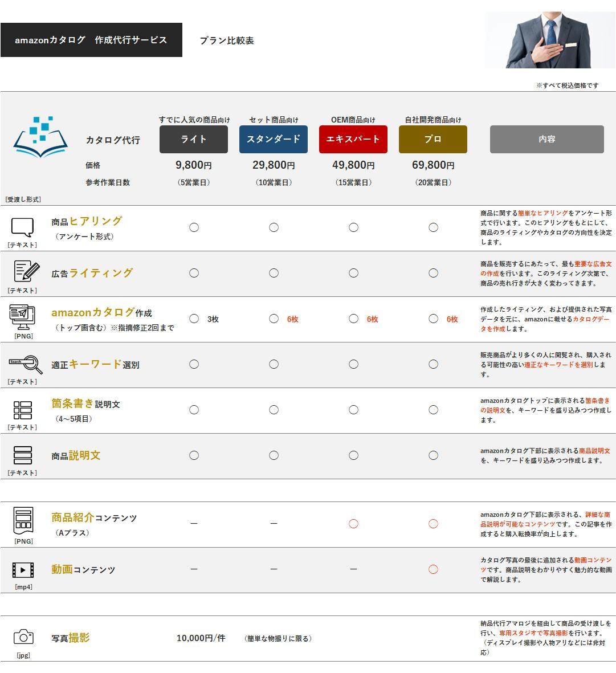
Task: Click the エキスパート red circle for 商品紹介コンテンツ
Action: 353,524
